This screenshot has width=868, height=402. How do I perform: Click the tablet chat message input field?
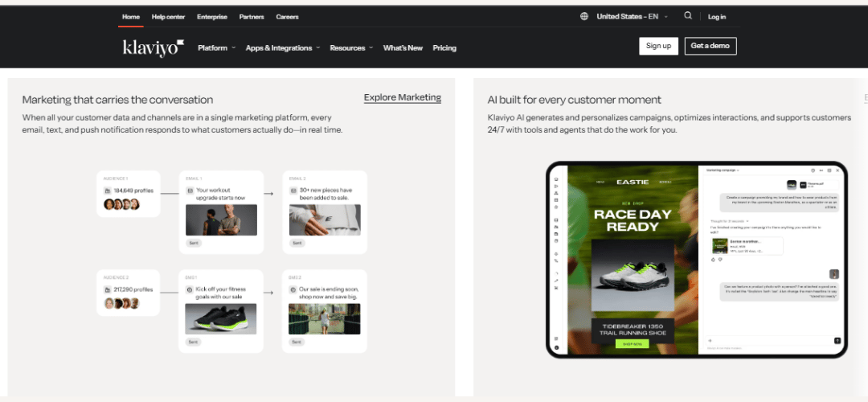(772, 341)
